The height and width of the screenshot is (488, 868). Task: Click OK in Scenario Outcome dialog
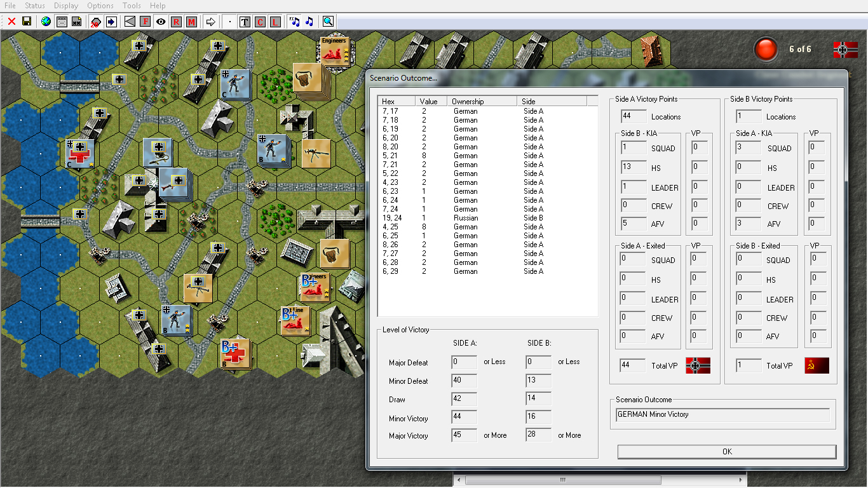(727, 451)
